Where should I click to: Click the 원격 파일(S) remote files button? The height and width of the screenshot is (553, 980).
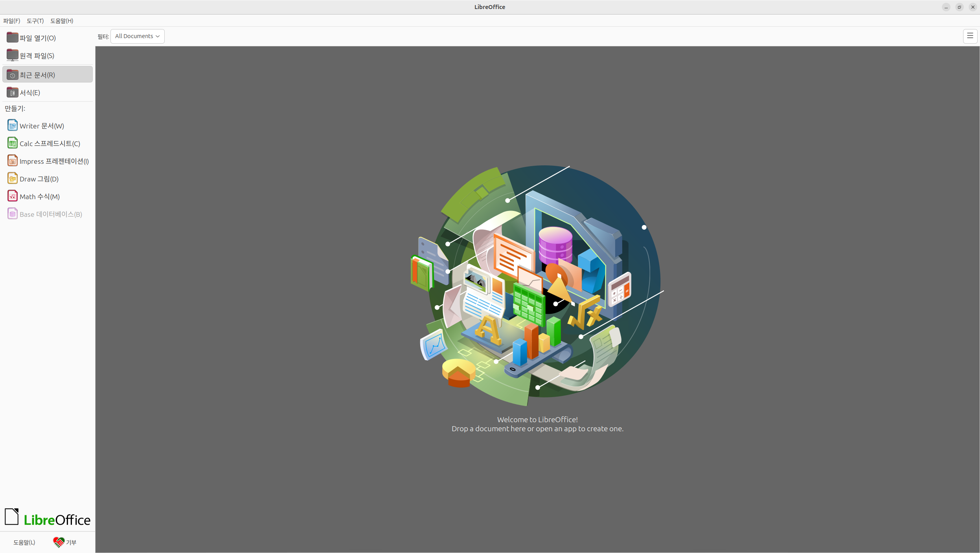(x=48, y=55)
